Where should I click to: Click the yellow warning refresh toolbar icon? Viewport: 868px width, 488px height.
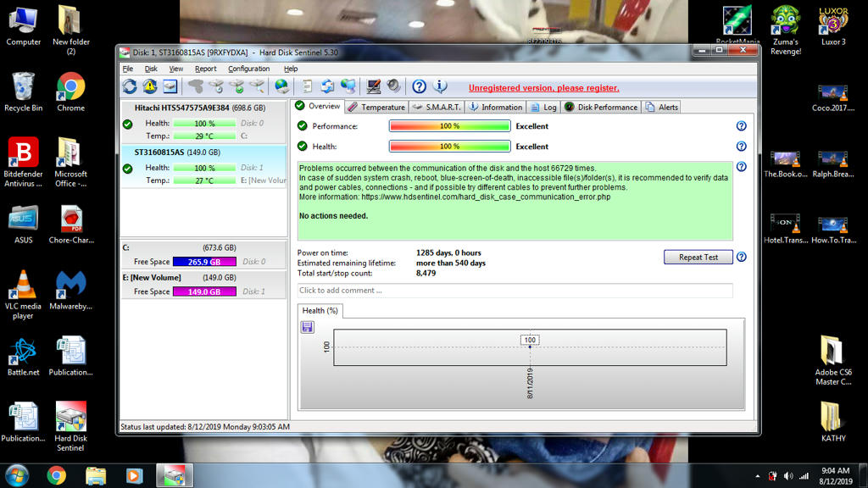coord(150,86)
